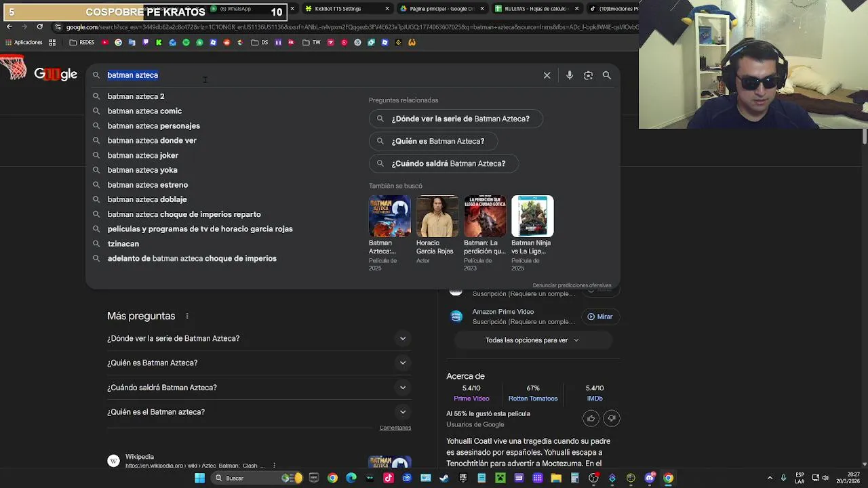Viewport: 868px width, 488px height.
Task: Select suggestion batman azteca joker
Action: click(x=142, y=155)
